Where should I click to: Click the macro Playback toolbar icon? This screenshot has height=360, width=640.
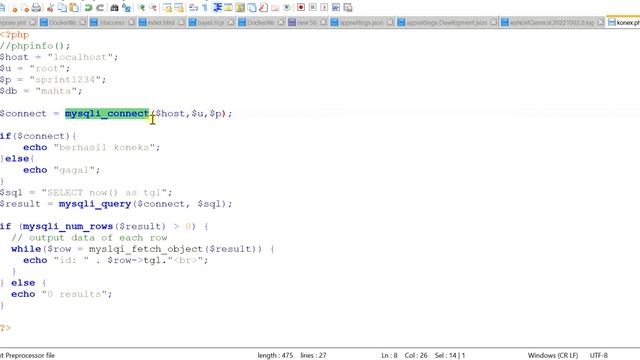324,8
